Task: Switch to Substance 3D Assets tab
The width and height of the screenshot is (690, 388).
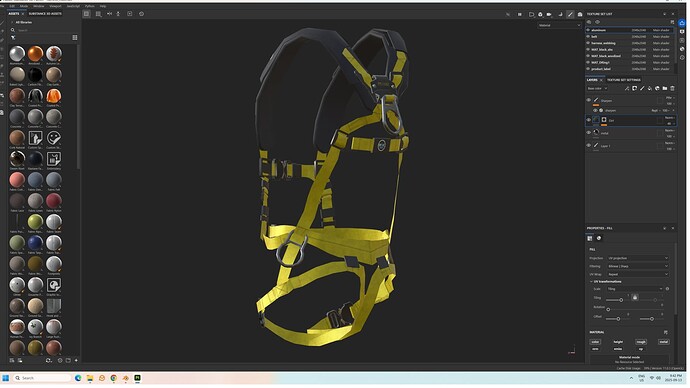Action: pyautogui.click(x=45, y=14)
